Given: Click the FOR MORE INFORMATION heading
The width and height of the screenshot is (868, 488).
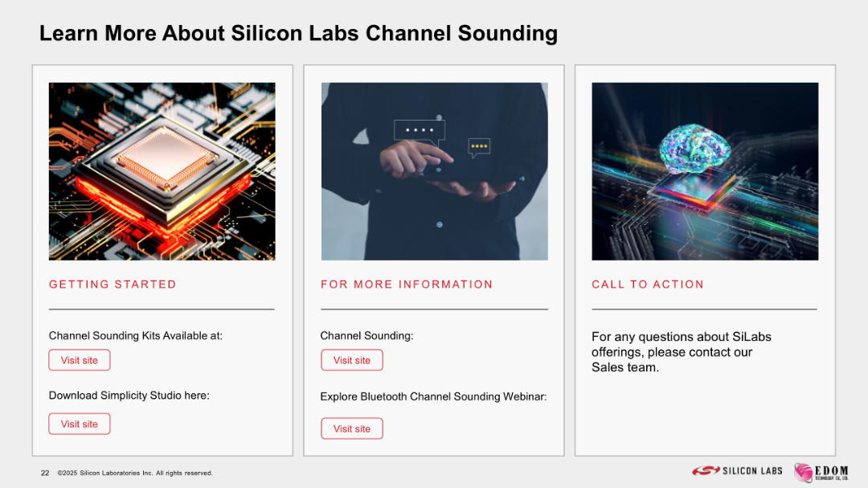Looking at the screenshot, I should point(407,284).
